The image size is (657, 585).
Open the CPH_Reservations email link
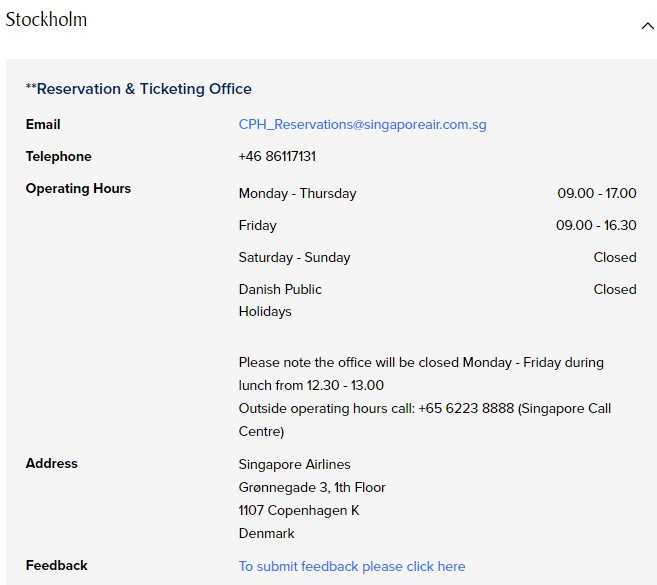click(x=362, y=125)
